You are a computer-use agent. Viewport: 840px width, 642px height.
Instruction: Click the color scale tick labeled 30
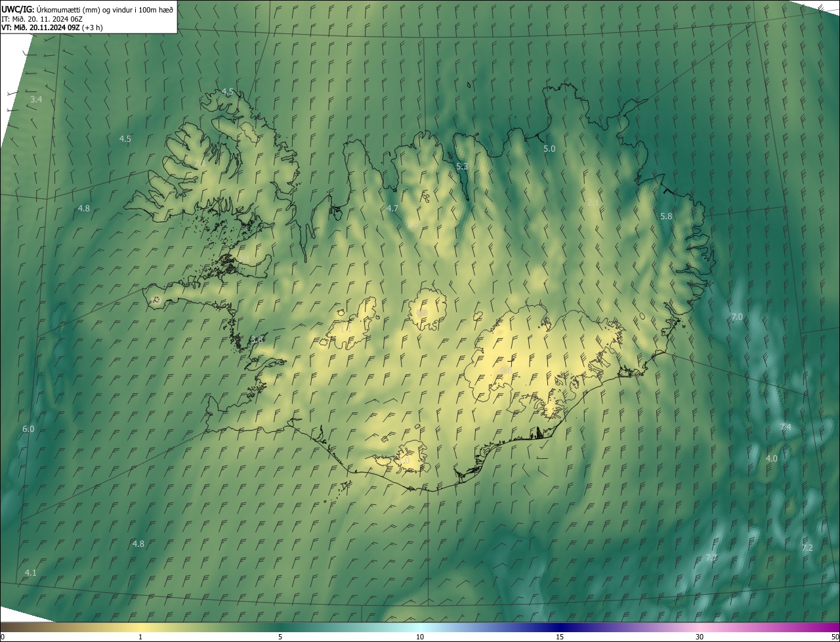pyautogui.click(x=700, y=637)
